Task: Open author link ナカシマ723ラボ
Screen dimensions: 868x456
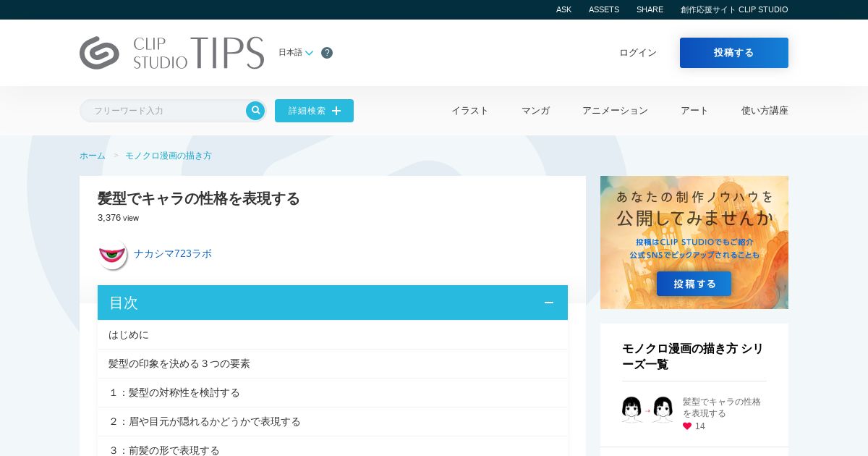Action: tap(173, 254)
